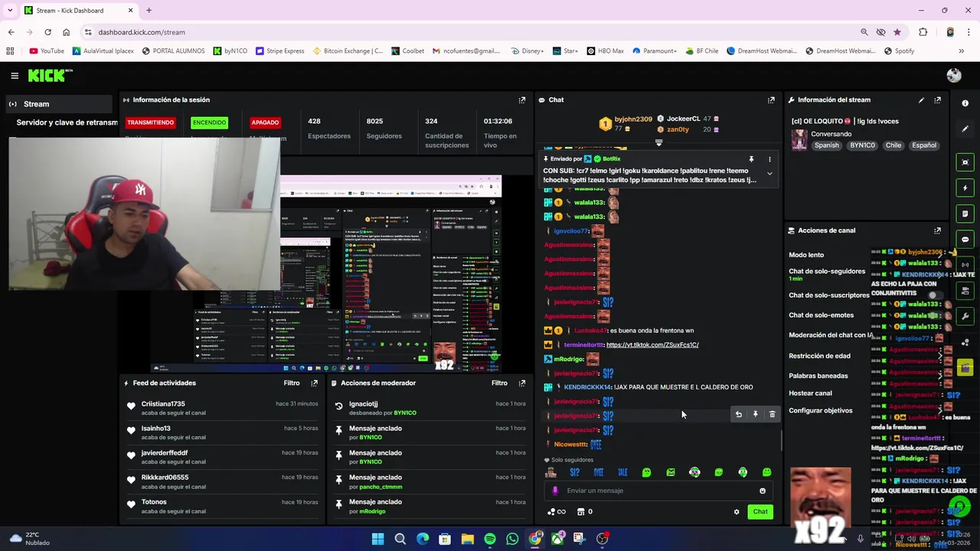This screenshot has width=980, height=551.
Task: Edit stream info with the pencil icon
Action: click(x=921, y=100)
